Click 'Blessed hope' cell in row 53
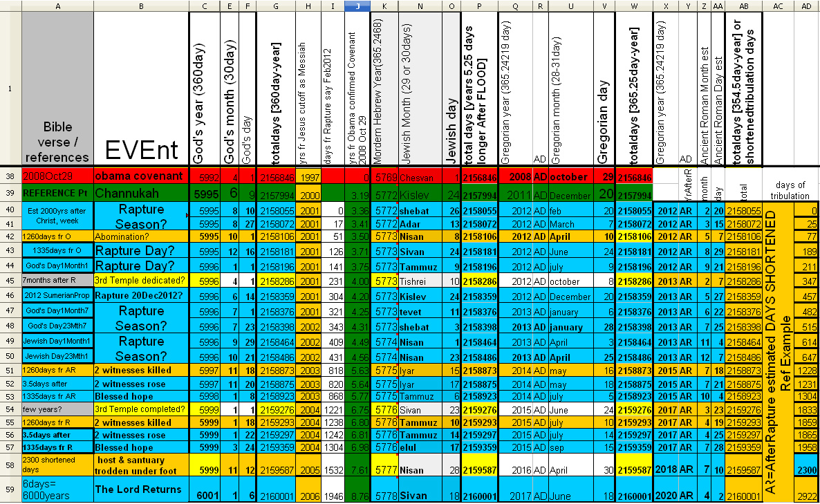 click(x=141, y=397)
